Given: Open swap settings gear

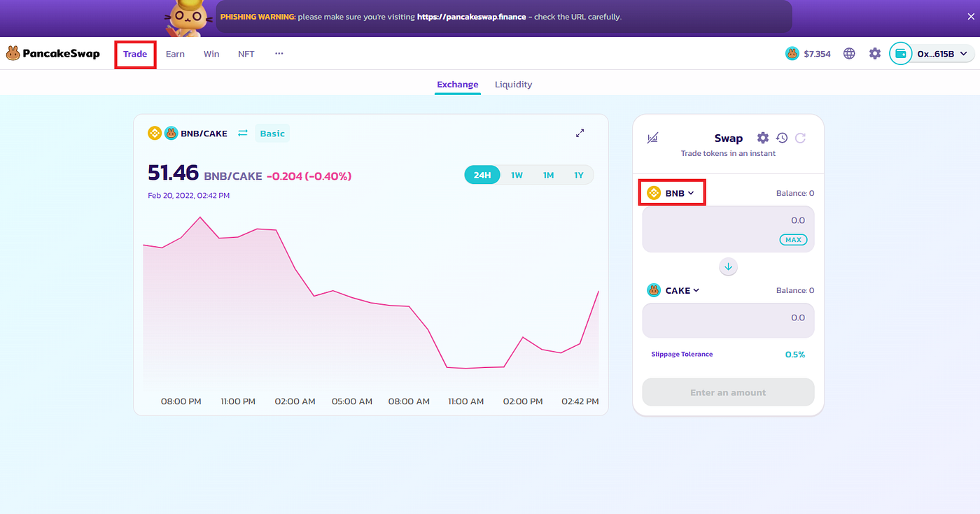Looking at the screenshot, I should click(x=763, y=138).
